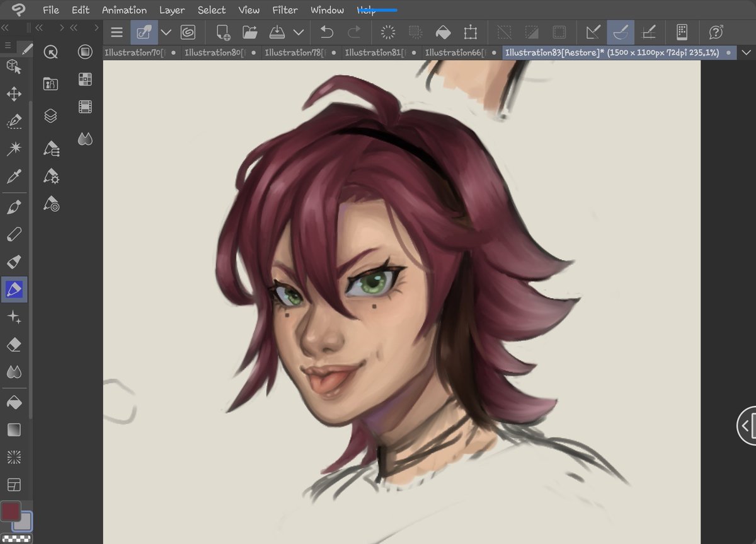Open the Color Set palette
The image size is (756, 544).
tap(85, 79)
